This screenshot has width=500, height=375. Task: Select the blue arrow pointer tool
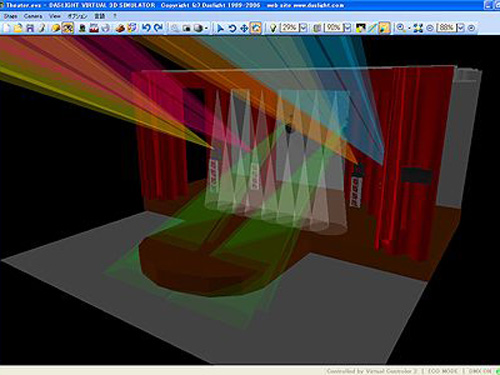[220, 28]
